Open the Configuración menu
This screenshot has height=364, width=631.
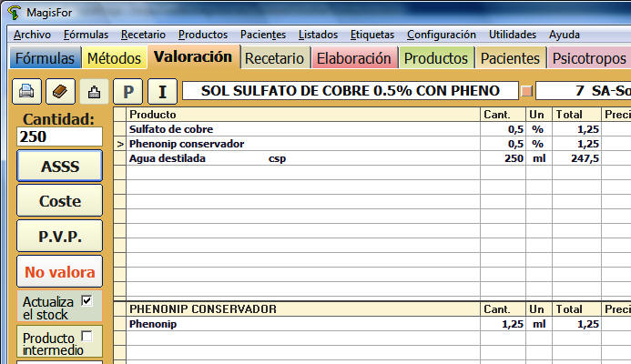pos(441,35)
